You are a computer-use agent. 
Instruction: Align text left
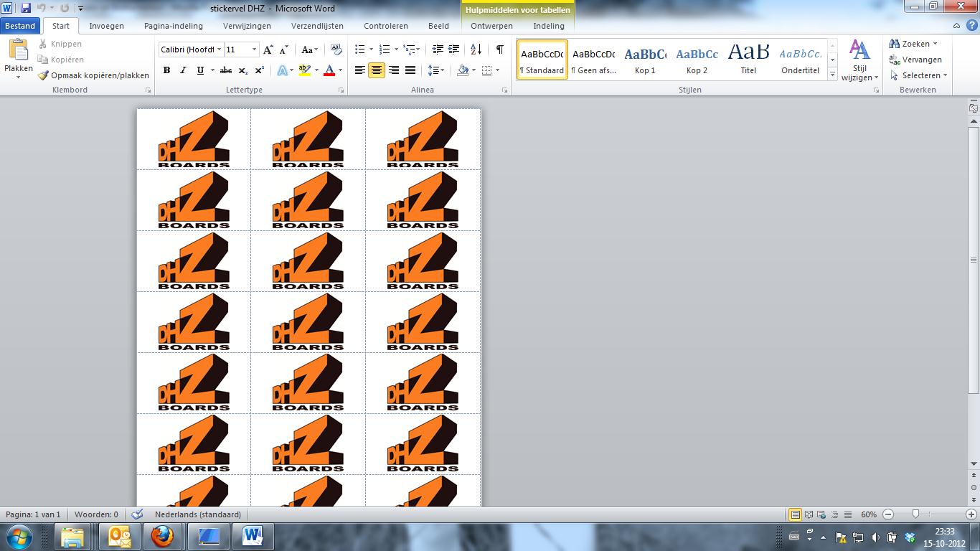pyautogui.click(x=359, y=70)
